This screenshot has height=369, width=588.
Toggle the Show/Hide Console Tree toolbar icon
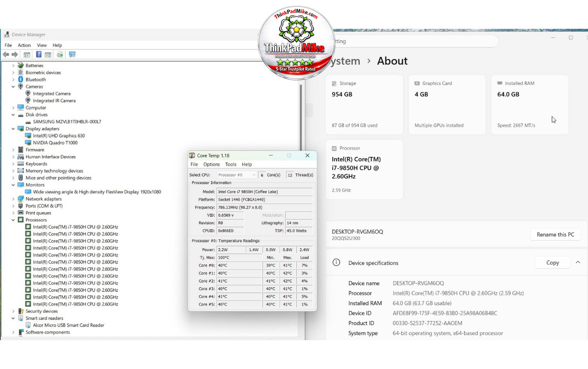(x=27, y=54)
